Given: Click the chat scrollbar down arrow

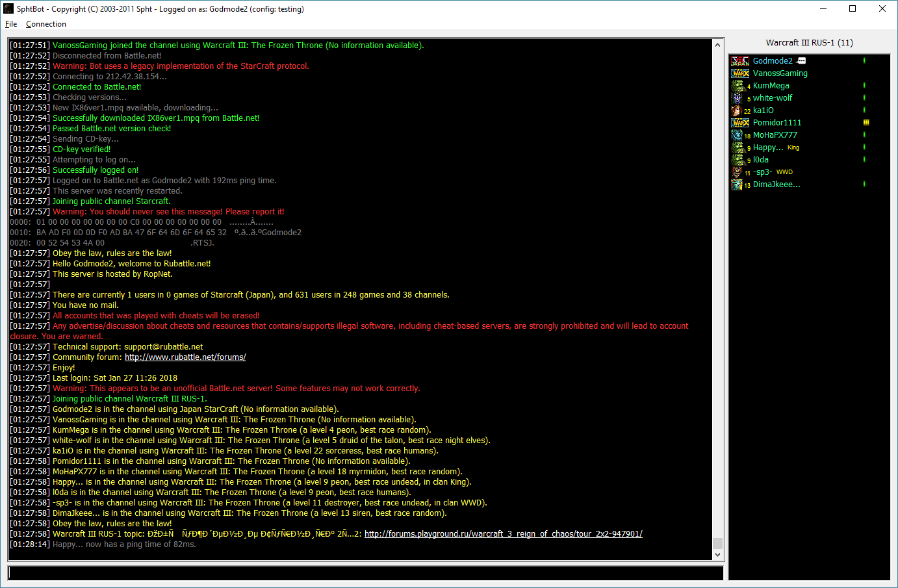Looking at the screenshot, I should tap(717, 554).
